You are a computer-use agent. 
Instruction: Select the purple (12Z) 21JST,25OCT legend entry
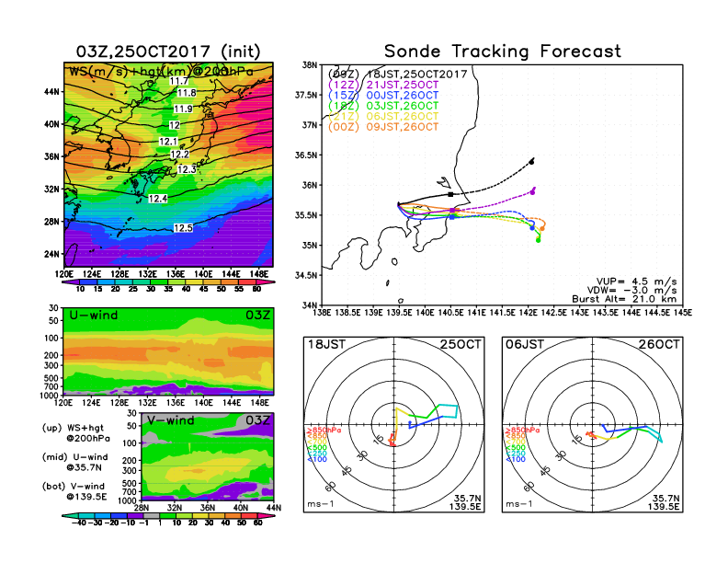point(383,85)
